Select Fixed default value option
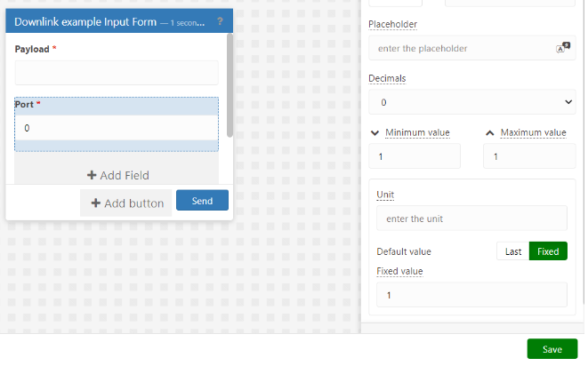 (x=548, y=251)
